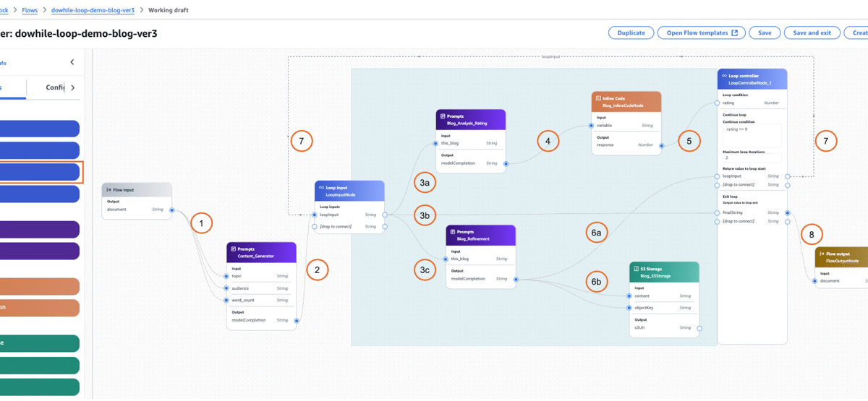Click the Flow input node icon
This screenshot has height=401, width=868.
(x=109, y=189)
